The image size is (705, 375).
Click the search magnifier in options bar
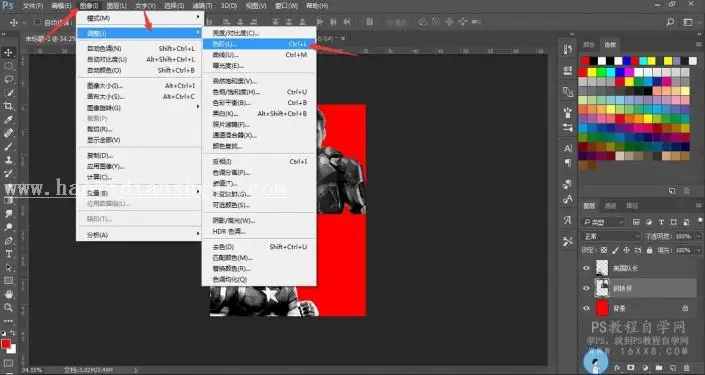tap(670, 22)
